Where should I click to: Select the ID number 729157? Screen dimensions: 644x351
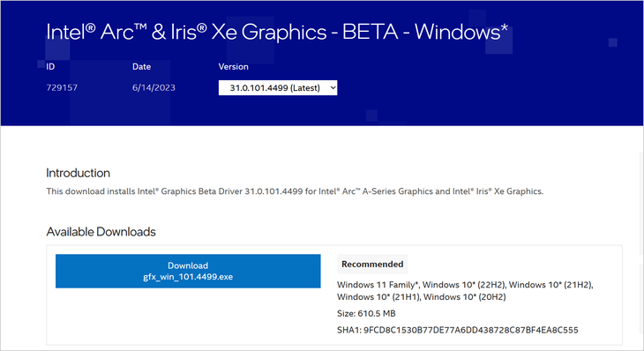pos(62,87)
